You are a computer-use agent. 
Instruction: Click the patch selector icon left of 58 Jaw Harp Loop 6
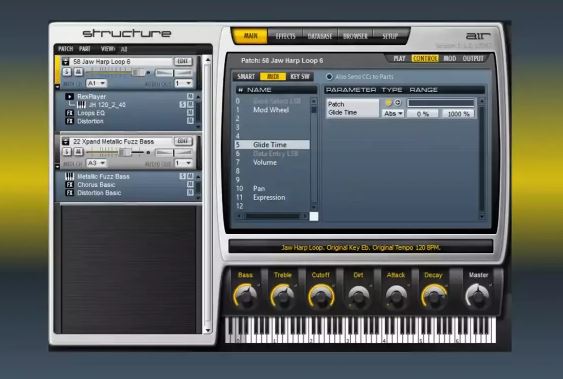pos(66,62)
